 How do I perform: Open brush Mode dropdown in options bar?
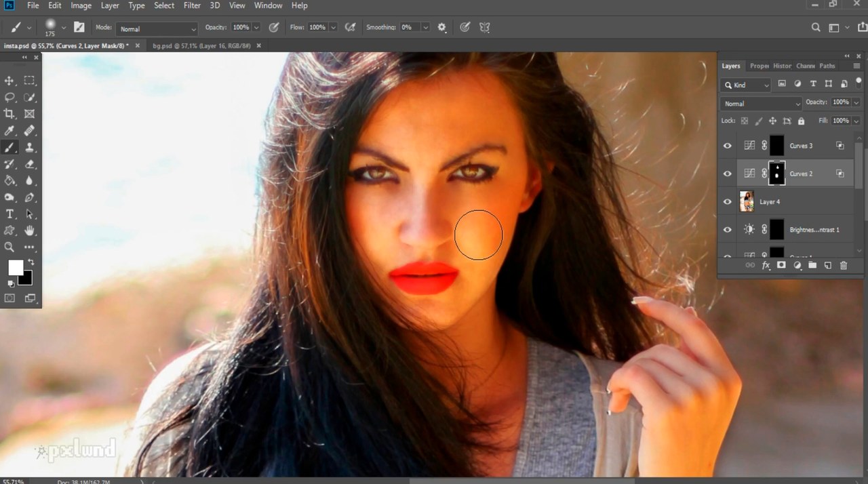tap(156, 28)
